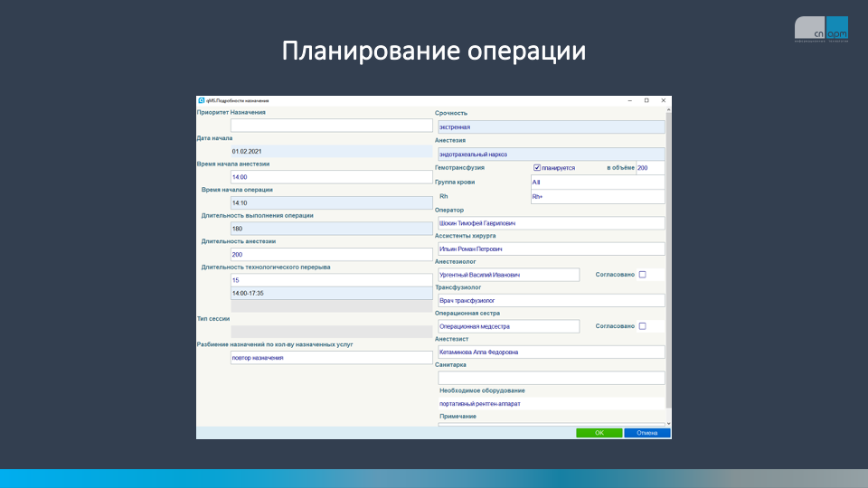Click the hemotransfusion volume field 200

pos(650,168)
